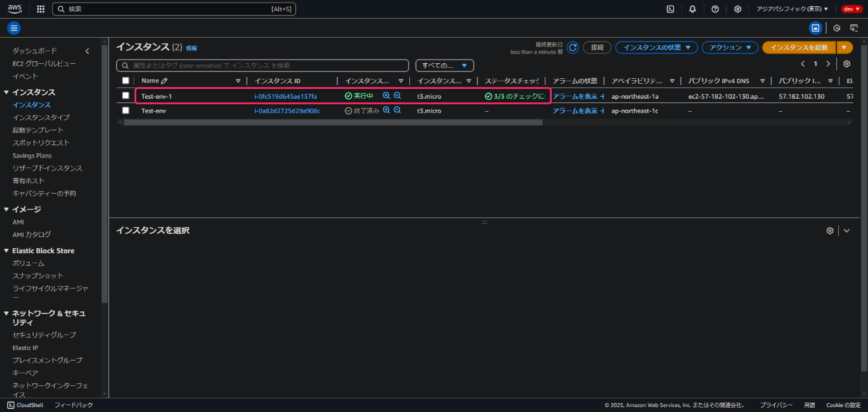Open the info link next to title
868x412 pixels.
(x=192, y=48)
